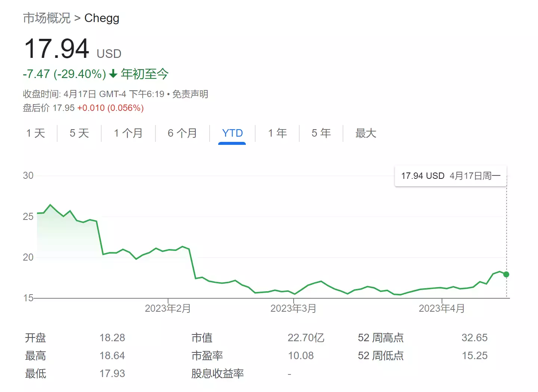
Task: Click the green downward arrow next to -29.40%
Action: pyautogui.click(x=113, y=74)
